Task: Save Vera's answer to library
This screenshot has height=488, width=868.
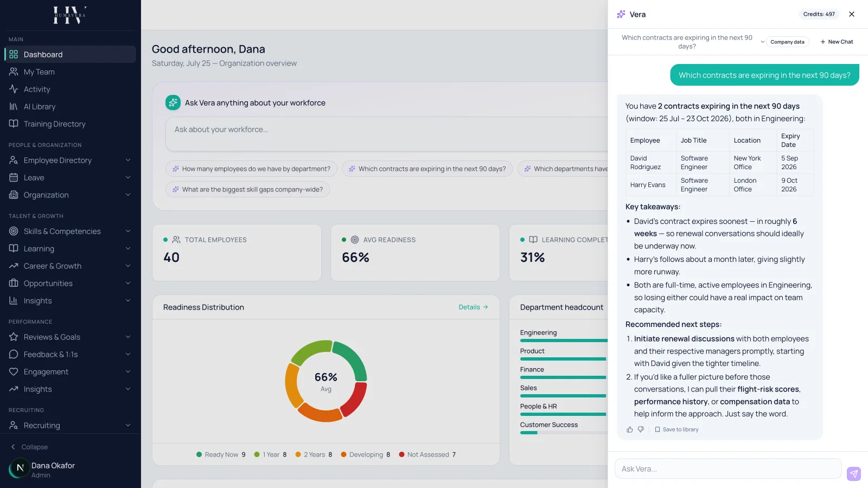Action: click(676, 429)
